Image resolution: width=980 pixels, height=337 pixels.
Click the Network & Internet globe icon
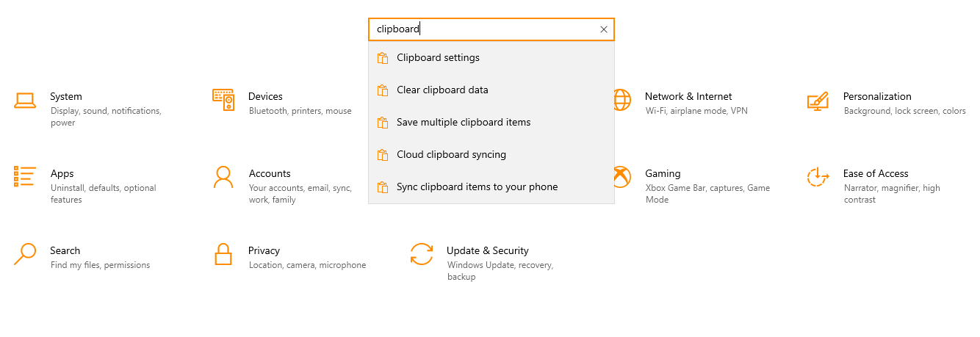coord(621,100)
